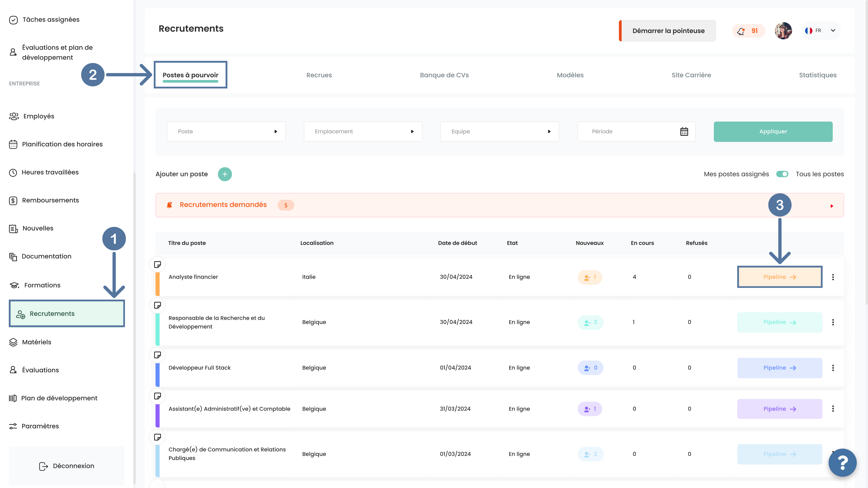Open the Emplacement filter dropdown
Image resolution: width=868 pixels, height=488 pixels.
(363, 132)
